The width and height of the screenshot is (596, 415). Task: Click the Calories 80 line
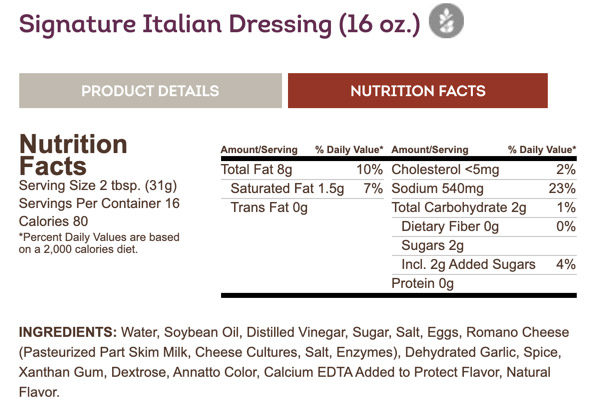pos(54,221)
